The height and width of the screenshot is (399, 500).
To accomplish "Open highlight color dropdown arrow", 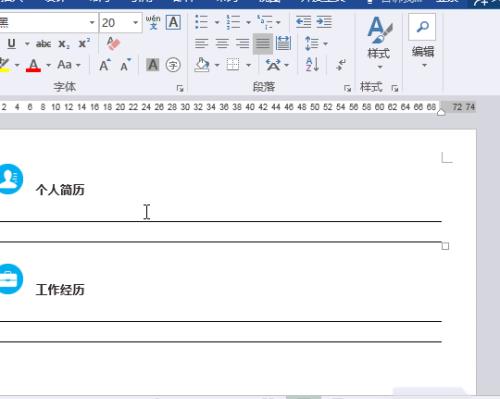I will pyautogui.click(x=17, y=65).
